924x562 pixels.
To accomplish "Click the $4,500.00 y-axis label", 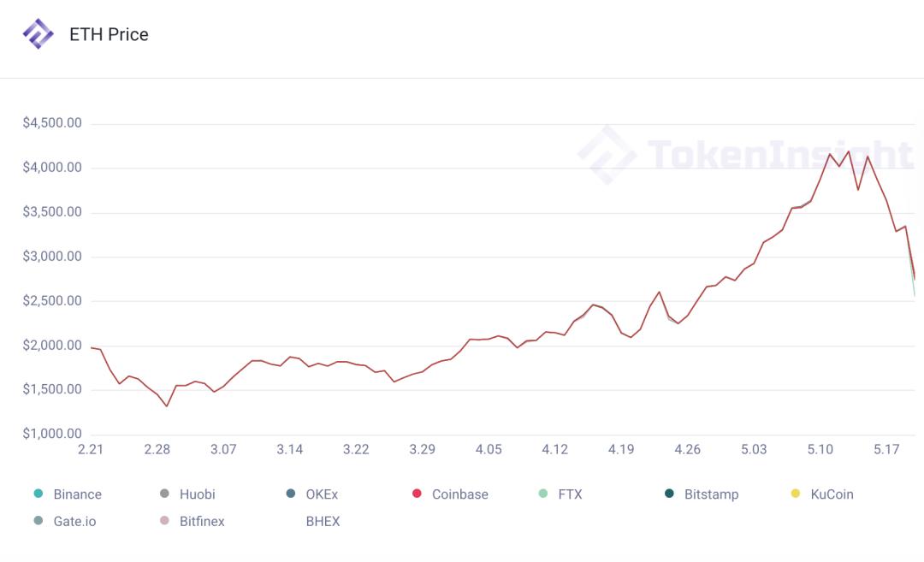I will [52, 123].
